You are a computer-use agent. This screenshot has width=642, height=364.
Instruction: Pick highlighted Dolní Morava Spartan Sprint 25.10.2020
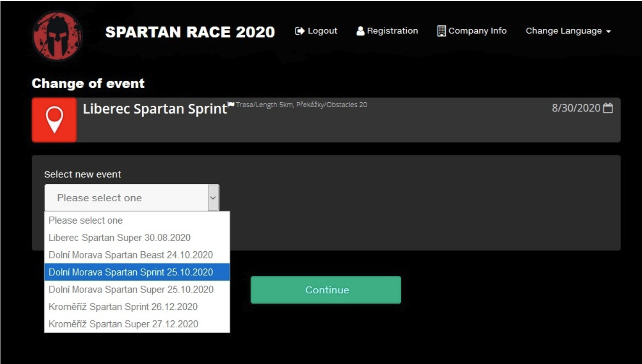(x=131, y=272)
